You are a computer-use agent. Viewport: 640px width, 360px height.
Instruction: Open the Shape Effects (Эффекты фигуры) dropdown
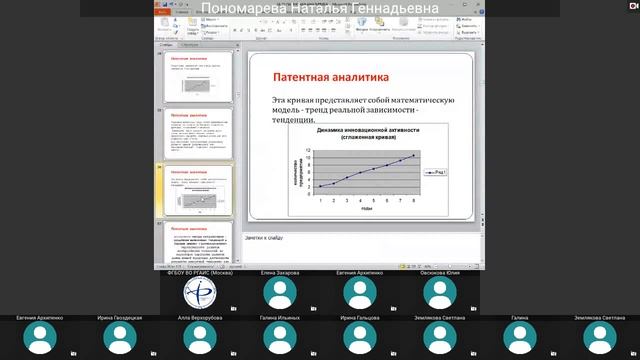tap(433, 32)
